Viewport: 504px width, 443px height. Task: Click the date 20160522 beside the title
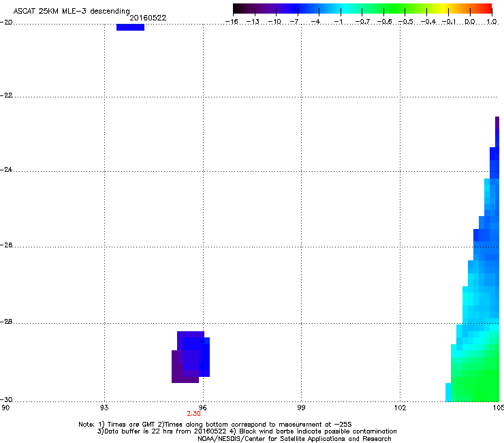click(x=148, y=18)
